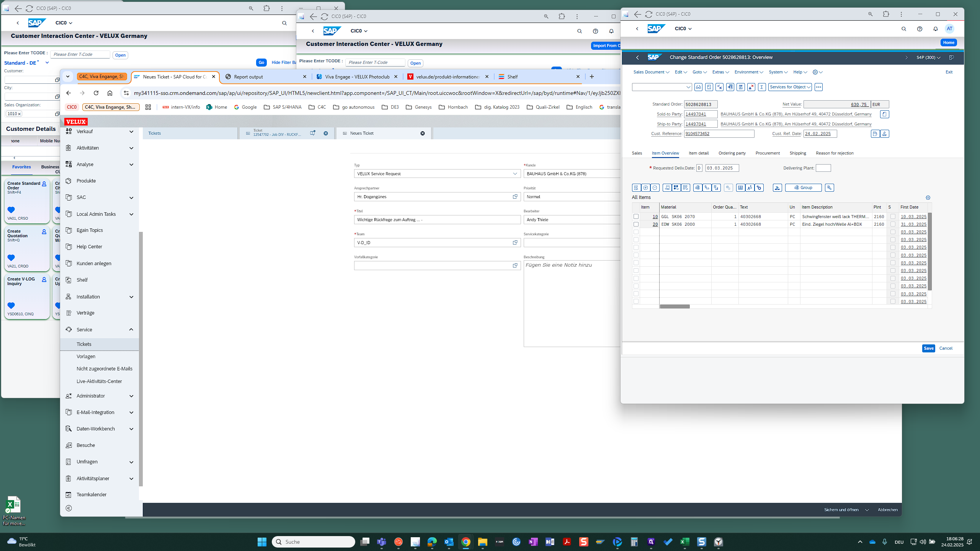Tick the row checkbox for item 10
This screenshot has height=551, width=980.
(636, 217)
